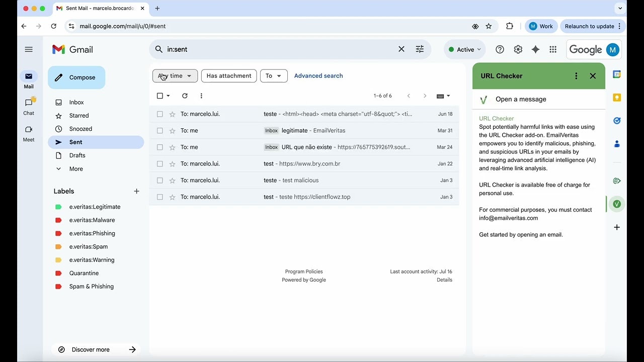
Task: Tick the checkbox for the legitimate email
Action: pos(160,131)
